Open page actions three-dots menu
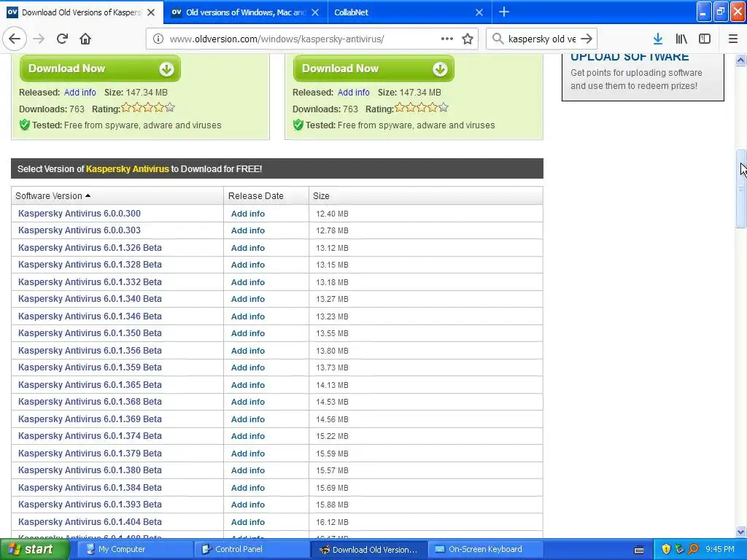The image size is (747, 560). tap(447, 39)
